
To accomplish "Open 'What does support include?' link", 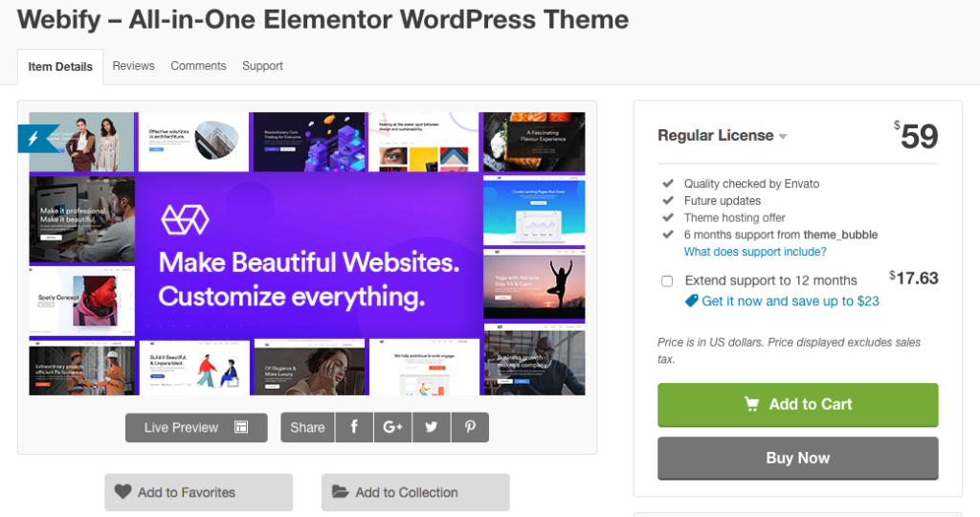I will coord(754,252).
